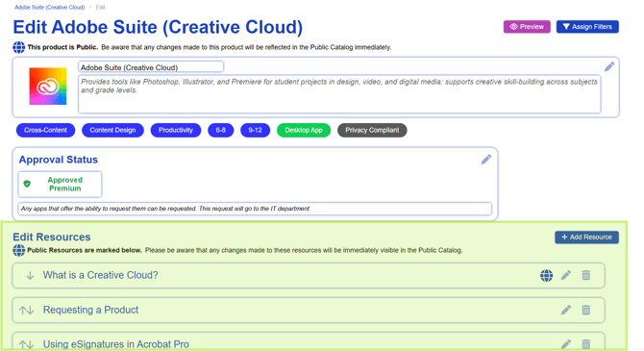The width and height of the screenshot is (644, 351).
Task: Edit 'Using eSignatures in Acrobat Pro' resource
Action: [x=566, y=344]
